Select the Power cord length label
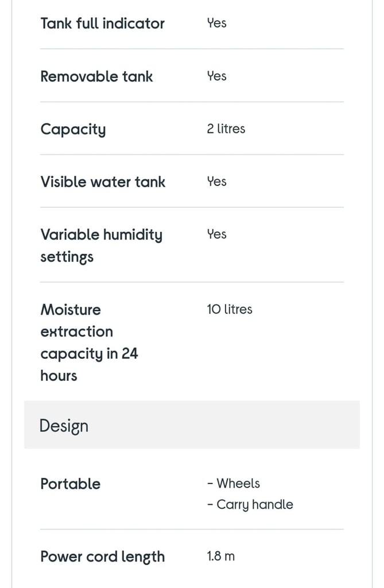 click(102, 557)
